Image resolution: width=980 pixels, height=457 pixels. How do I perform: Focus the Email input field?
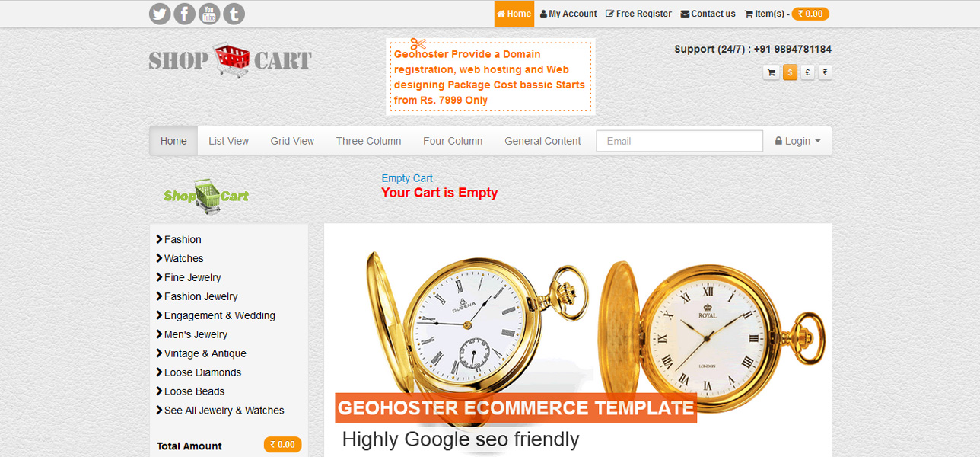pos(679,141)
